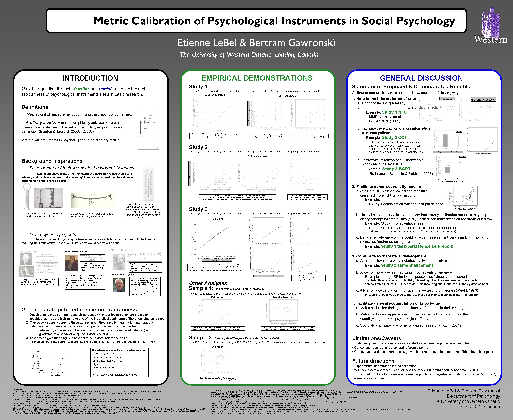Select the GENERAL DISCUSSION heading
Image resolution: width=513 pixels, height=420 pixels.
421,78
